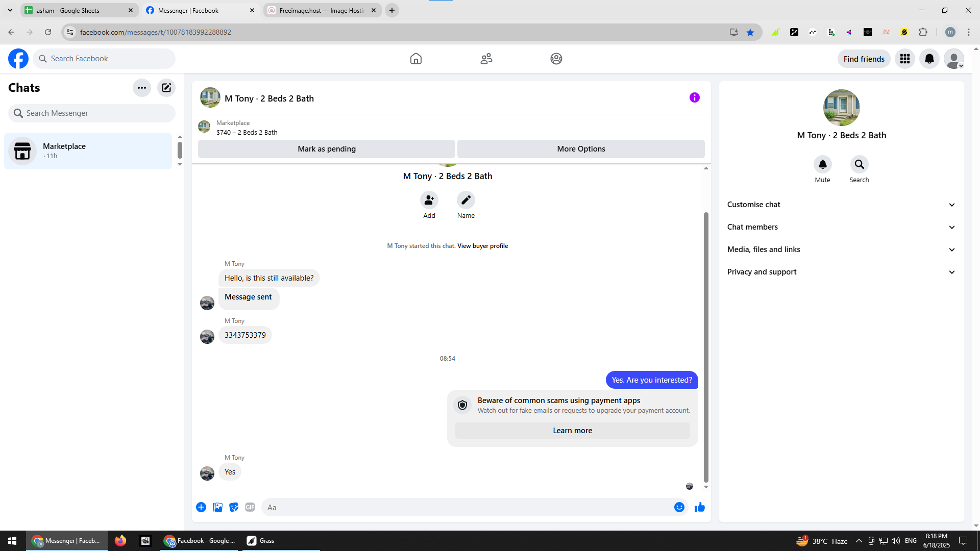The image size is (980, 551).
Task: Attach a photo file in the composer
Action: [217, 507]
